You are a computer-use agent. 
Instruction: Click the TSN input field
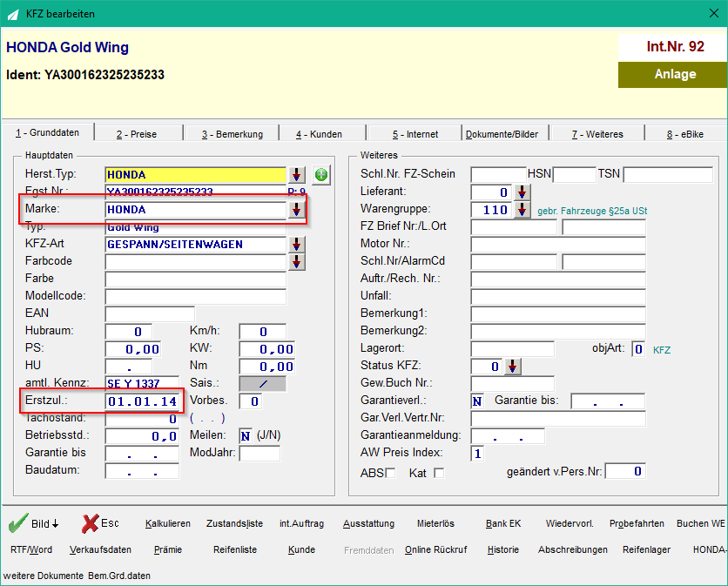coord(668,175)
